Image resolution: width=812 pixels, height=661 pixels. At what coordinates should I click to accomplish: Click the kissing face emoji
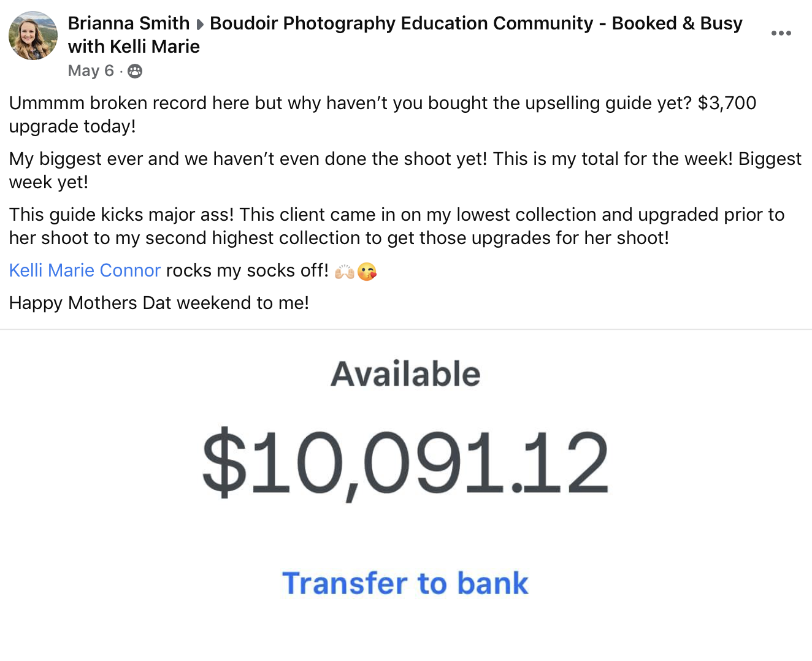click(367, 271)
